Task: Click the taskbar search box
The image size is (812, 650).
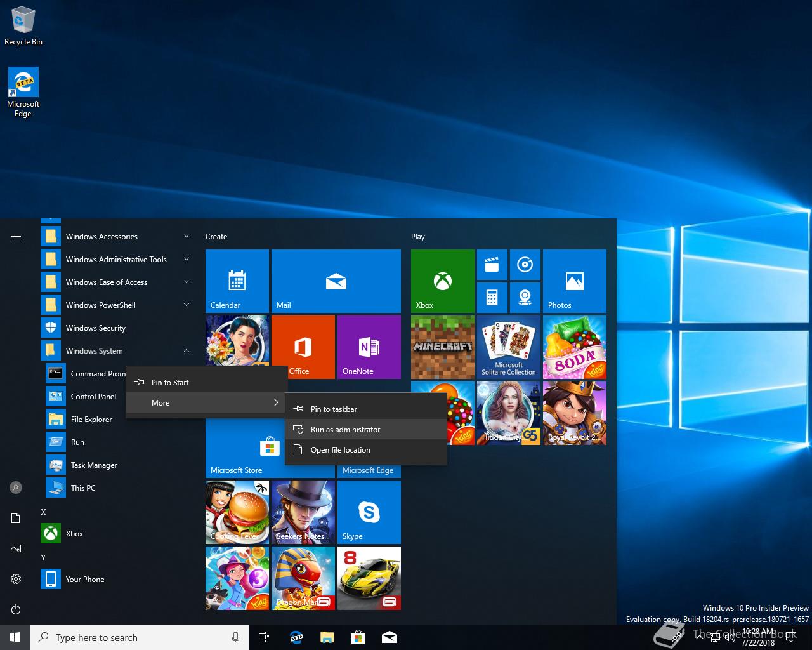Action: point(140,637)
